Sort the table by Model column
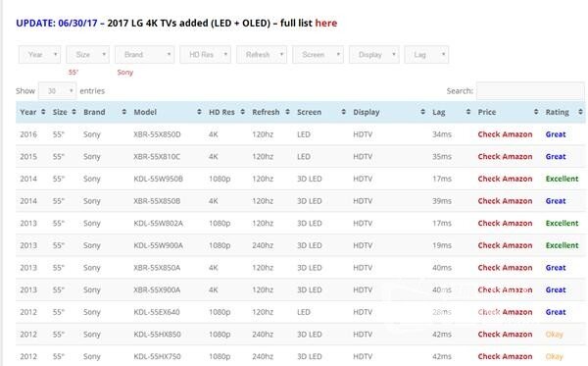588x366 pixels. (168, 112)
